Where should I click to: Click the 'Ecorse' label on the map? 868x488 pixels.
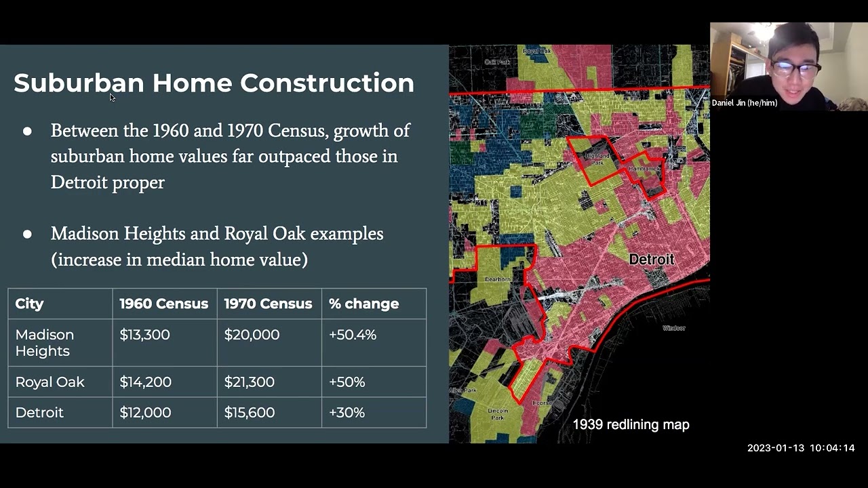tap(542, 403)
